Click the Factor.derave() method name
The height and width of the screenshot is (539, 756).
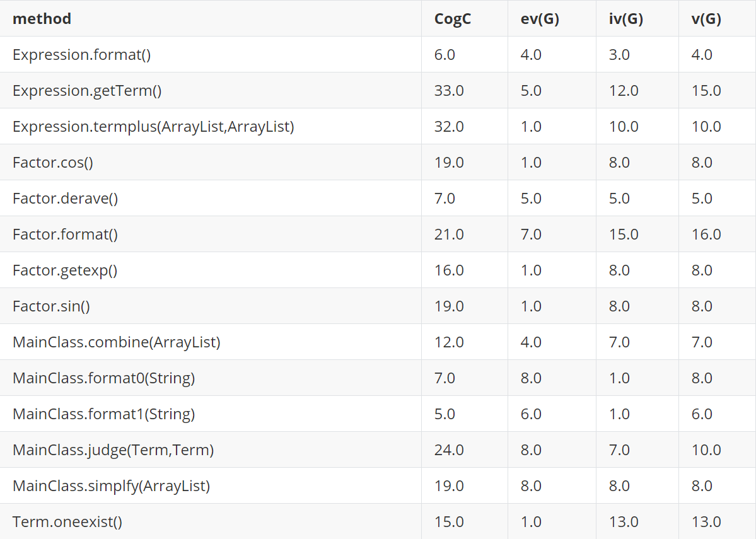tap(65, 199)
